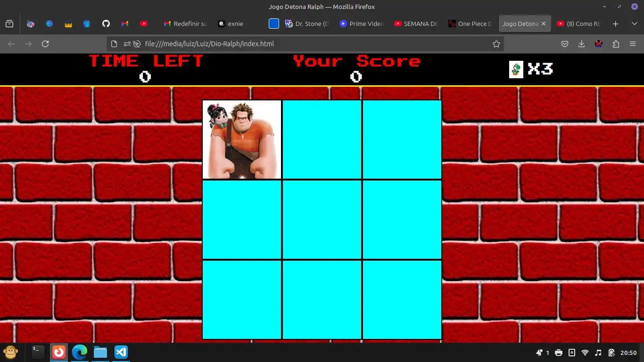Switch to pinned Gmail tab
The width and height of the screenshot is (644, 362).
click(x=125, y=24)
